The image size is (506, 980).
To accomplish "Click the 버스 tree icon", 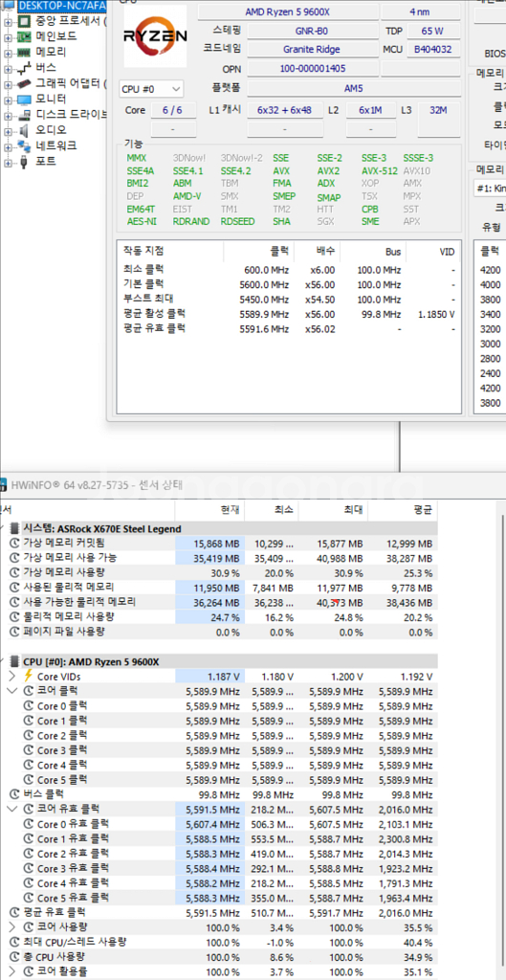I will click(x=24, y=68).
